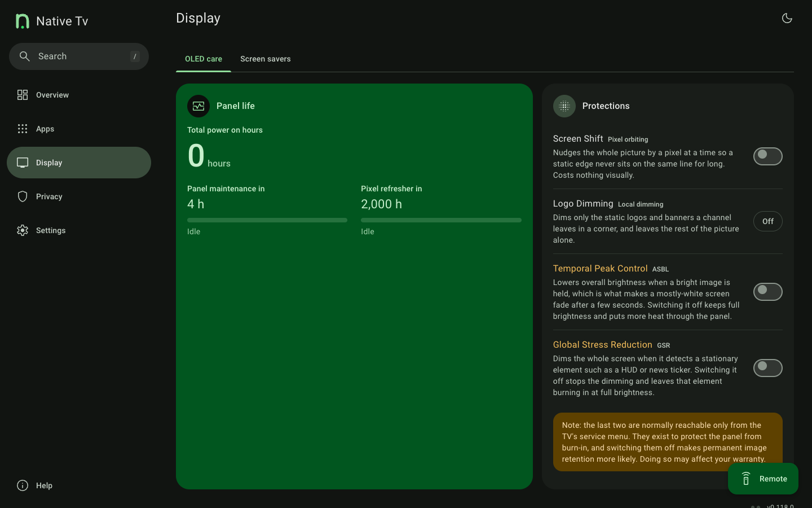Toggle dark mode moon icon
The height and width of the screenshot is (508, 812).
click(x=787, y=18)
